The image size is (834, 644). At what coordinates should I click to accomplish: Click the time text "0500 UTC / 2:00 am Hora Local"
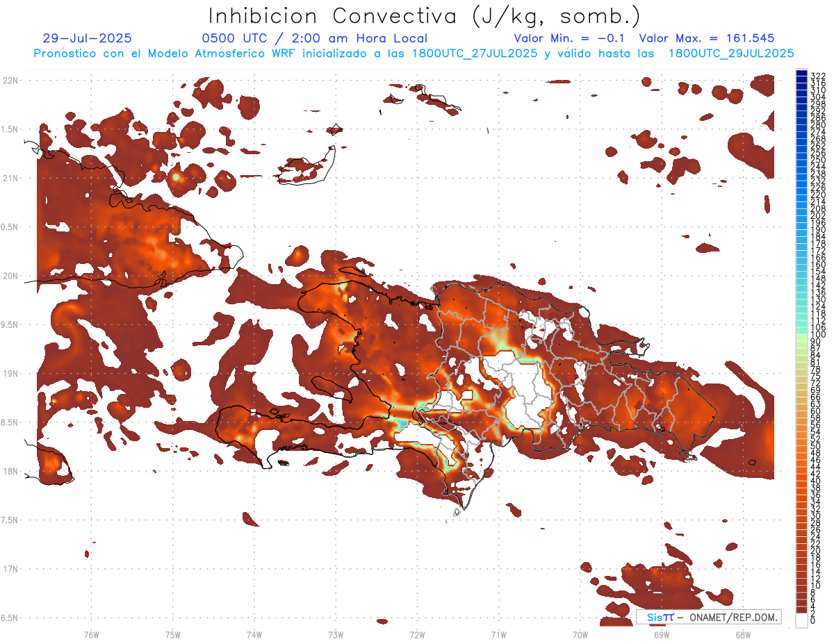pos(315,38)
